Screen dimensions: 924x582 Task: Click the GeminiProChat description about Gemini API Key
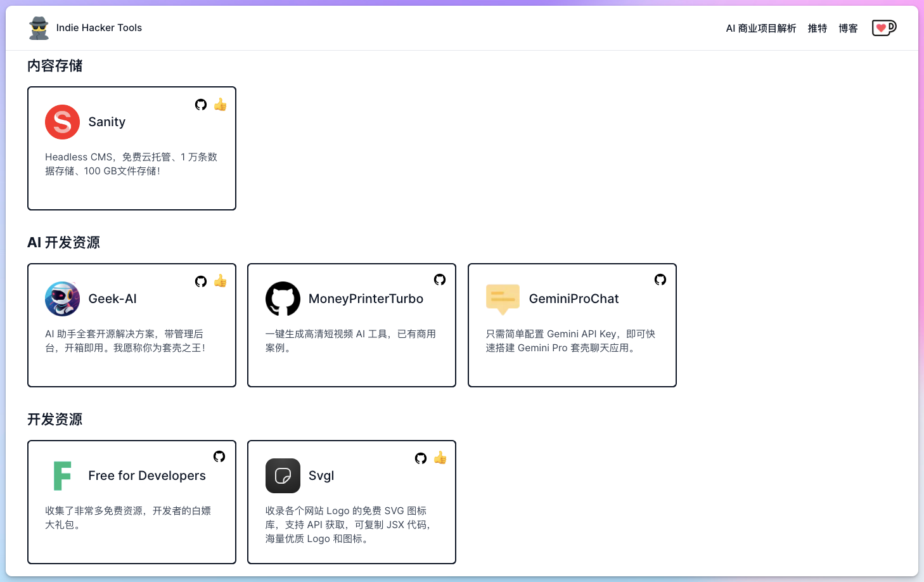[571, 340]
